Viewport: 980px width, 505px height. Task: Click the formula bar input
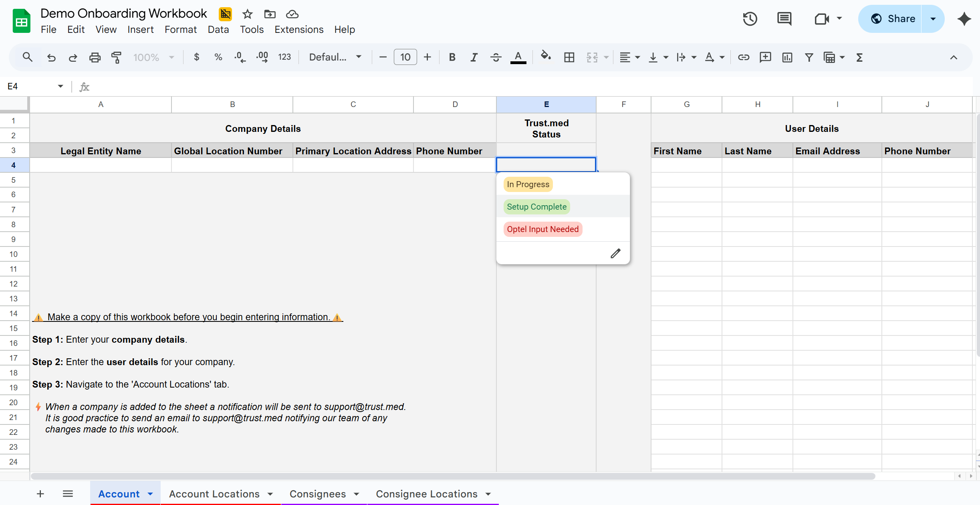click(533, 87)
